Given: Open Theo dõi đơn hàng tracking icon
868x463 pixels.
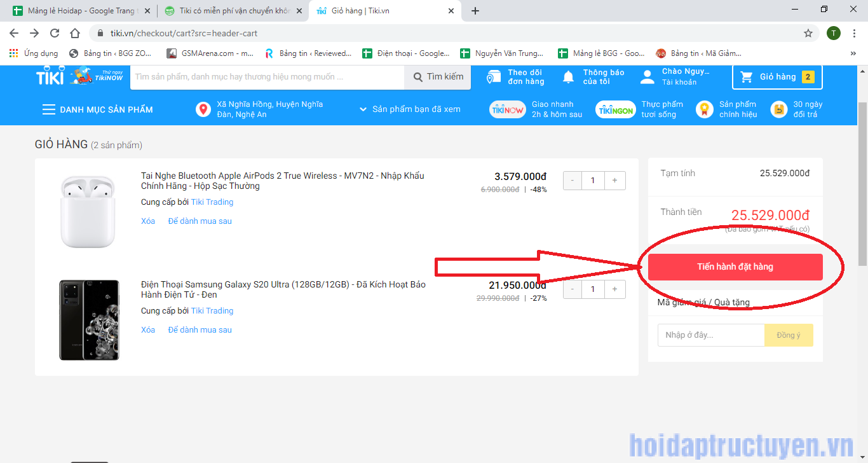Looking at the screenshot, I should tap(494, 77).
